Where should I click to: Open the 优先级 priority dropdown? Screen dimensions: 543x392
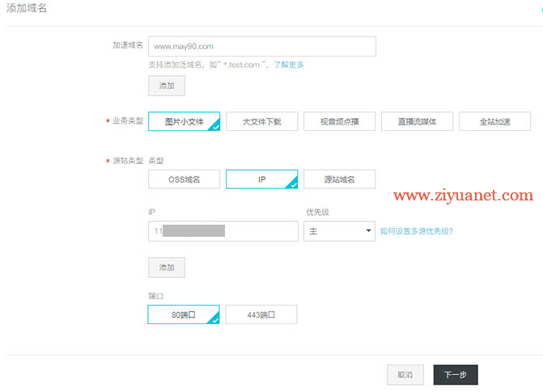click(x=339, y=231)
